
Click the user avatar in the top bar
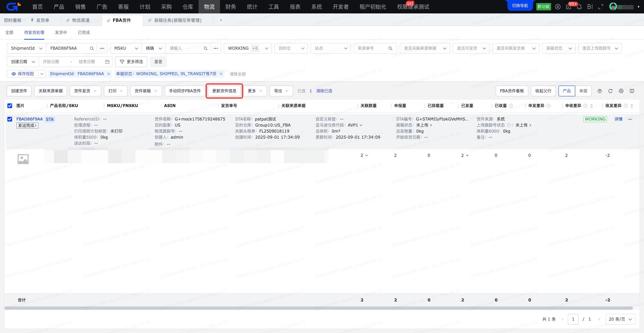(613, 7)
